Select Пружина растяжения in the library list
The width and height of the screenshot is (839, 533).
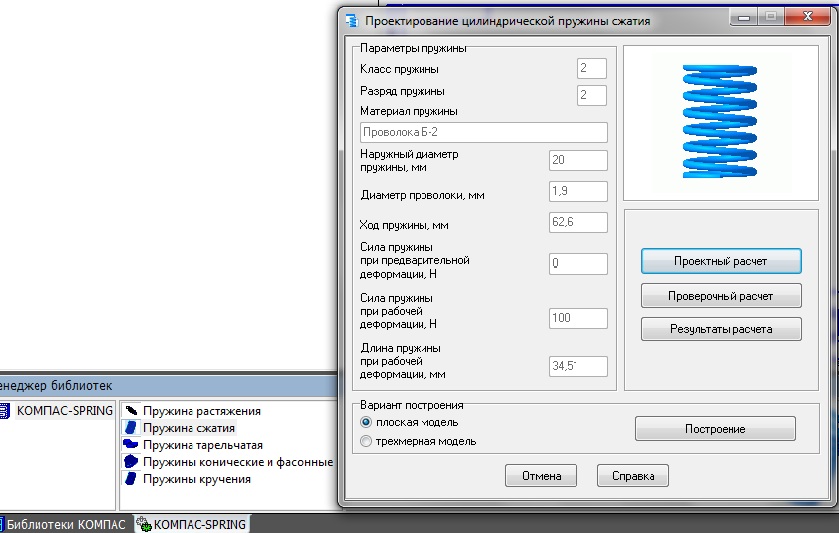(202, 411)
